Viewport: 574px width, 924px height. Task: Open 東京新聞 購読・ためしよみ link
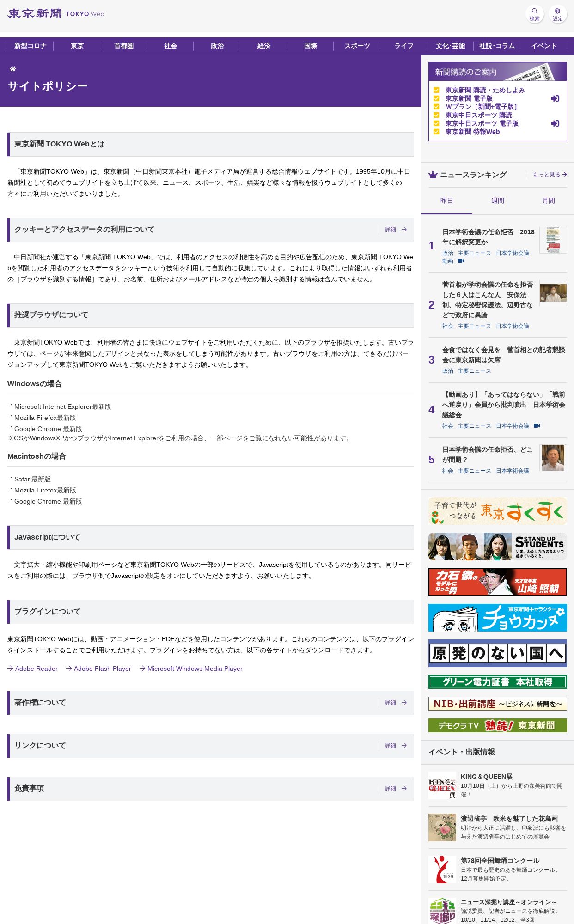485,90
